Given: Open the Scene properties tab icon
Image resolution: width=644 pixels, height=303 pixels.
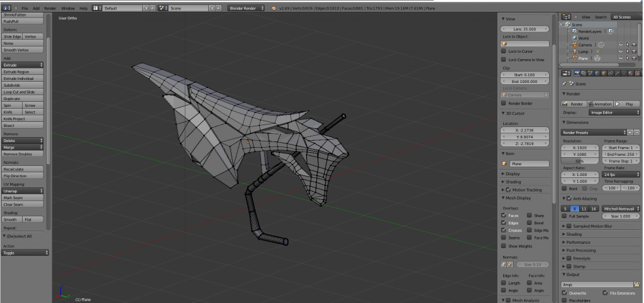Looking at the screenshot, I should pos(590,73).
